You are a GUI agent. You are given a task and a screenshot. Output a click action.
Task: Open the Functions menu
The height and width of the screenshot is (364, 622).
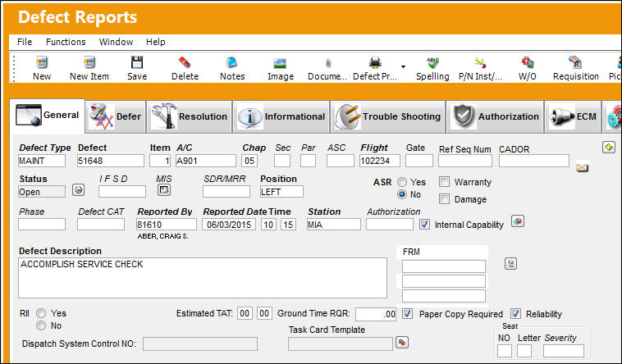(66, 42)
